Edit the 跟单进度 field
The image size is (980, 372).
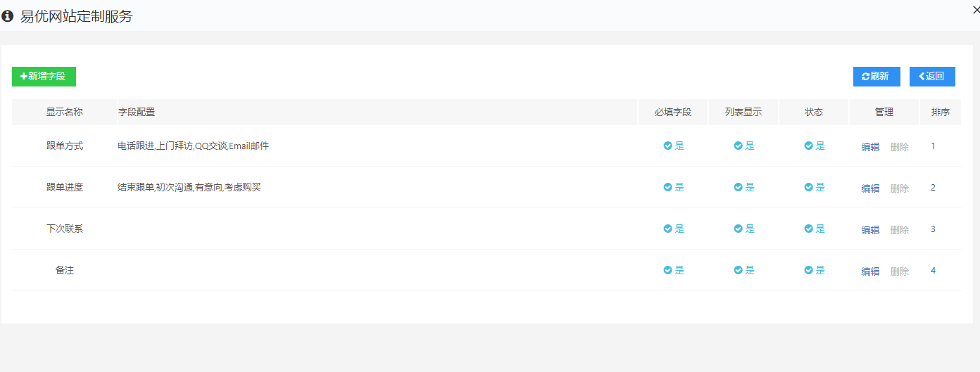click(x=870, y=188)
